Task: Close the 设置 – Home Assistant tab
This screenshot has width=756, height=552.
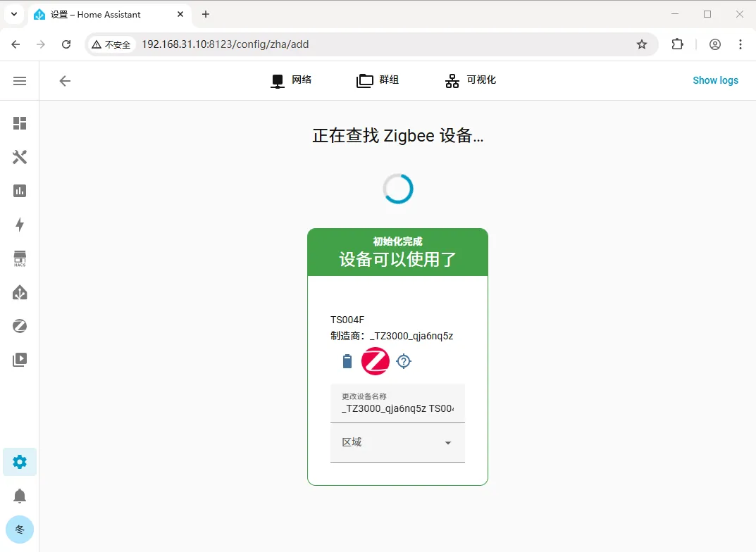Action: [180, 15]
